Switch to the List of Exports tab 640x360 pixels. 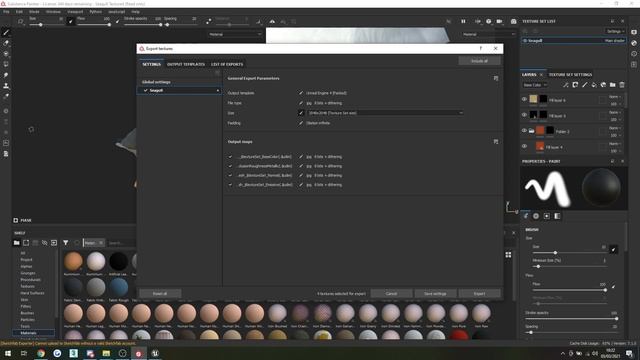tap(227, 64)
